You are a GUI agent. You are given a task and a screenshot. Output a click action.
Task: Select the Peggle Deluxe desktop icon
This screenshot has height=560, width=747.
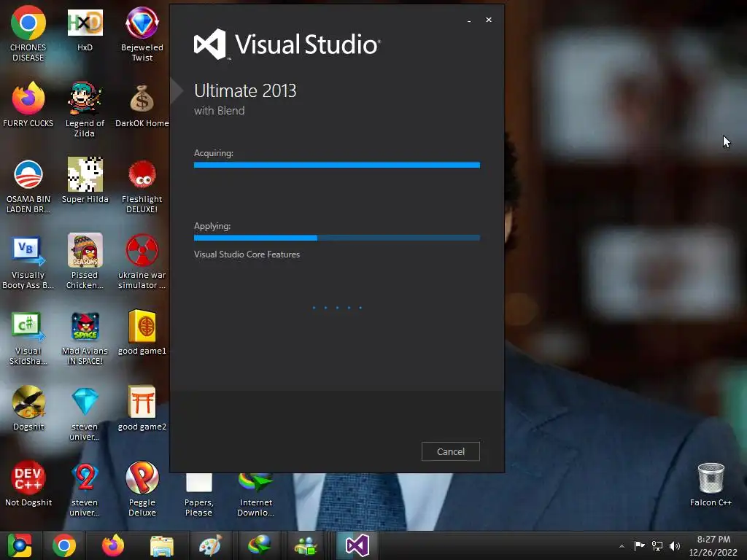(142, 489)
